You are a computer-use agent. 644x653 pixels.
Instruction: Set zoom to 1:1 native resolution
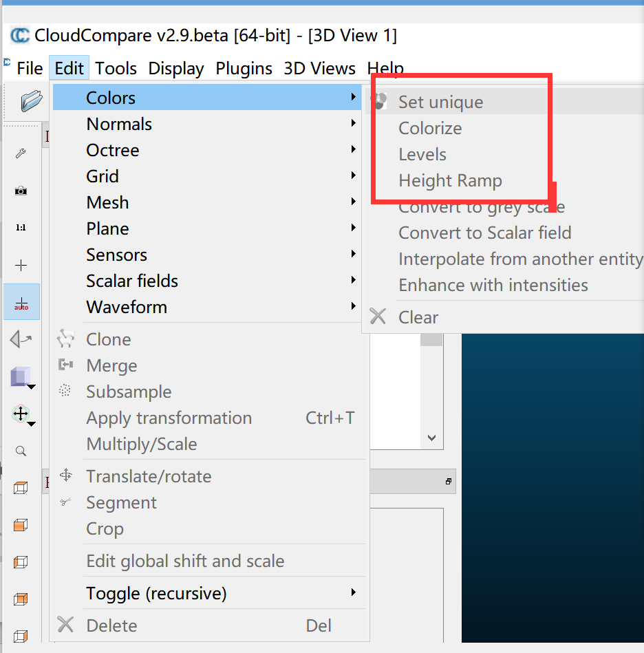tap(21, 227)
